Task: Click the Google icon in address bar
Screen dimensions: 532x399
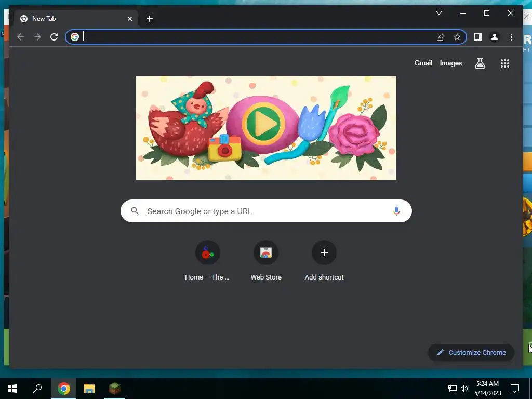Action: (75, 37)
